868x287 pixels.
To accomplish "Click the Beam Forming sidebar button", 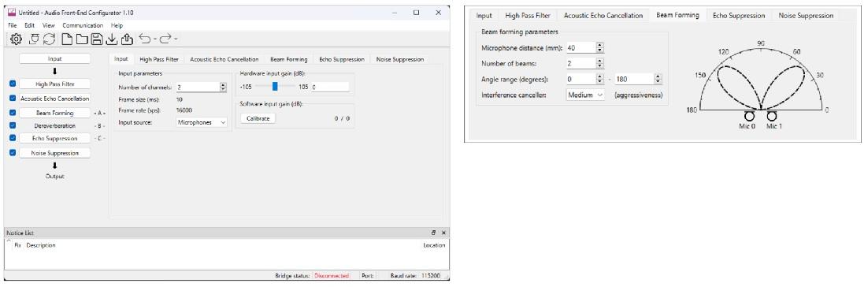I will [55, 113].
